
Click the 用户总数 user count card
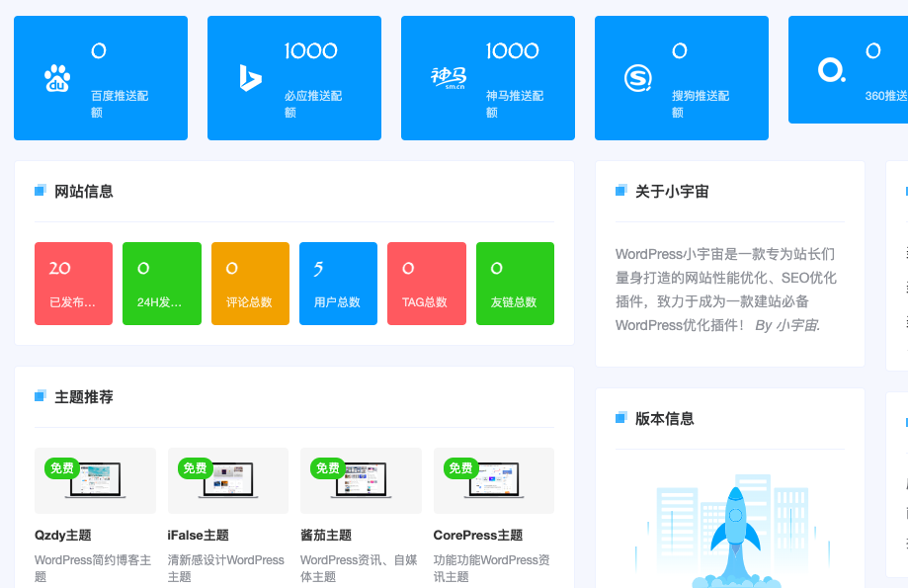click(338, 284)
